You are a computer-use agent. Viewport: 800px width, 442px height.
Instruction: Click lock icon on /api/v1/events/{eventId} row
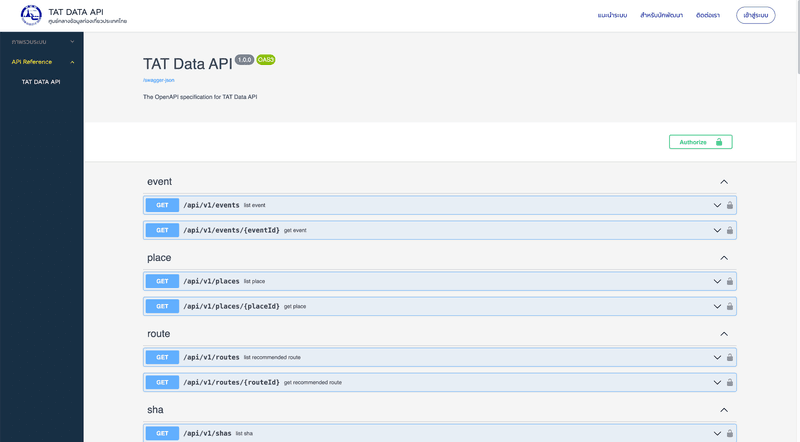point(730,230)
